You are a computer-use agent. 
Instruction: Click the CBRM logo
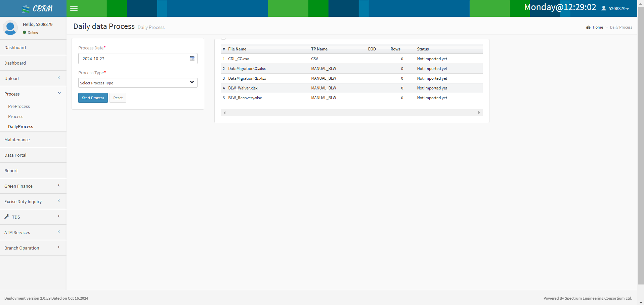(37, 8)
